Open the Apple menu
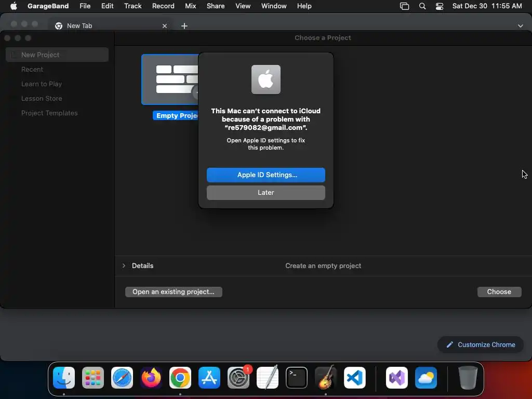Image resolution: width=532 pixels, height=399 pixels. pos(14,6)
